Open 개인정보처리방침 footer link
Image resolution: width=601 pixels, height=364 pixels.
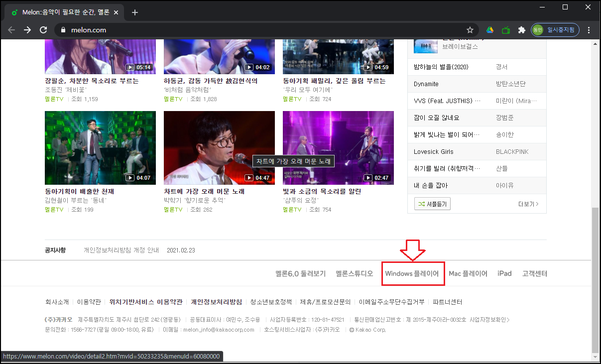tap(216, 302)
